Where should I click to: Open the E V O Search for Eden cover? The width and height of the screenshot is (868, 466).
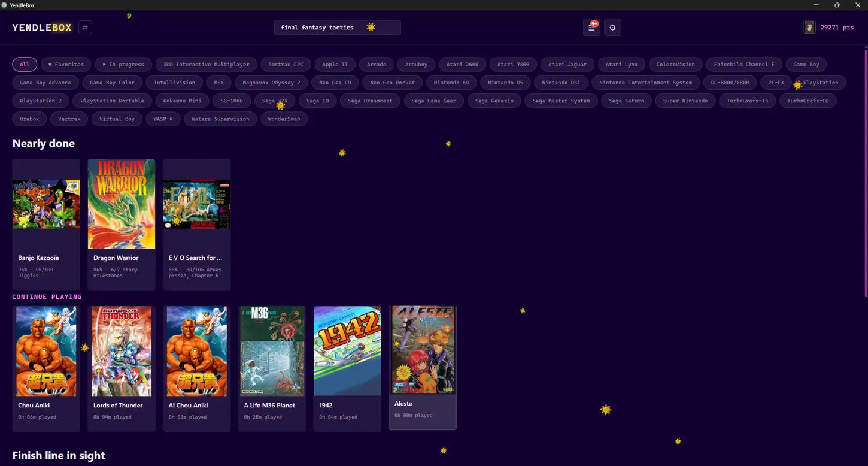(x=197, y=204)
